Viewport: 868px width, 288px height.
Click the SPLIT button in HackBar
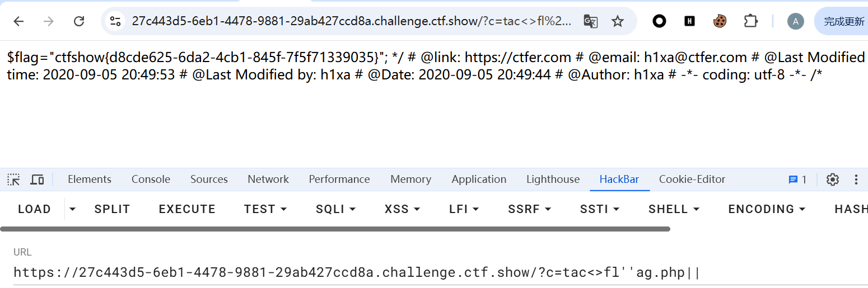[x=112, y=209]
